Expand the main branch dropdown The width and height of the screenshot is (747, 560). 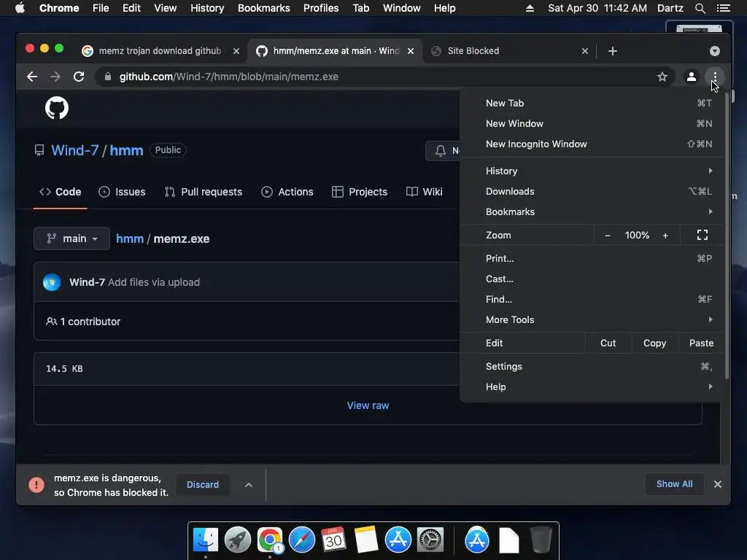(x=72, y=238)
